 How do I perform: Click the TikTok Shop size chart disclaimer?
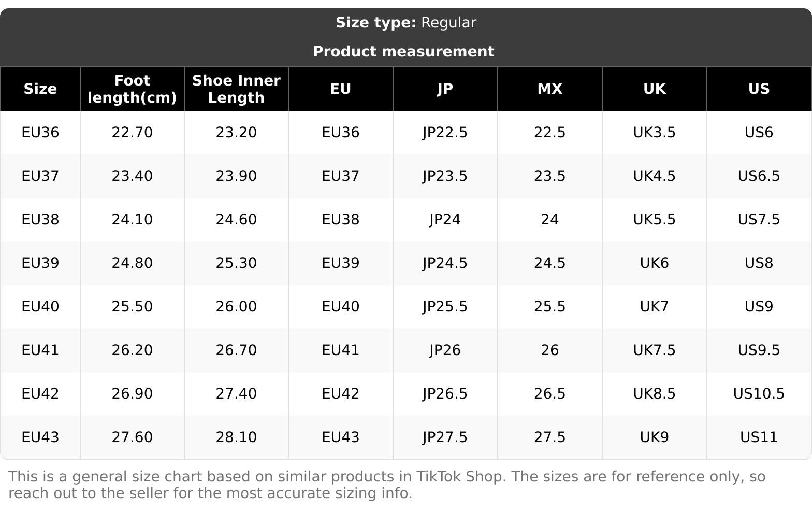click(x=386, y=485)
